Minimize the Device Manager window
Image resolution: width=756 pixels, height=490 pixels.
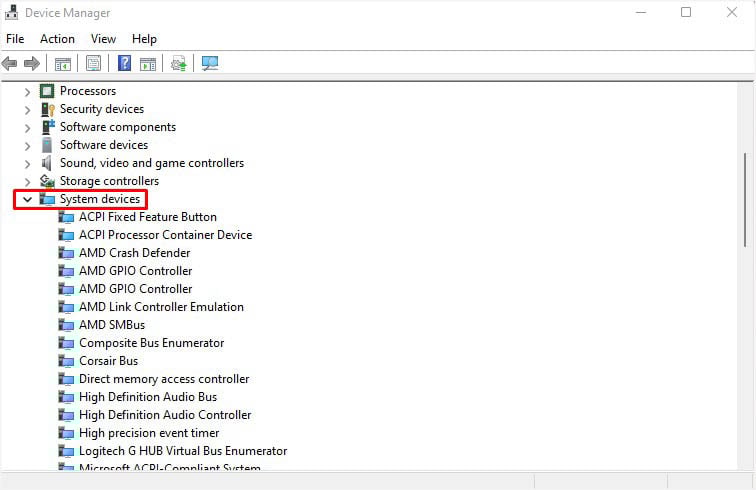pyautogui.click(x=641, y=13)
